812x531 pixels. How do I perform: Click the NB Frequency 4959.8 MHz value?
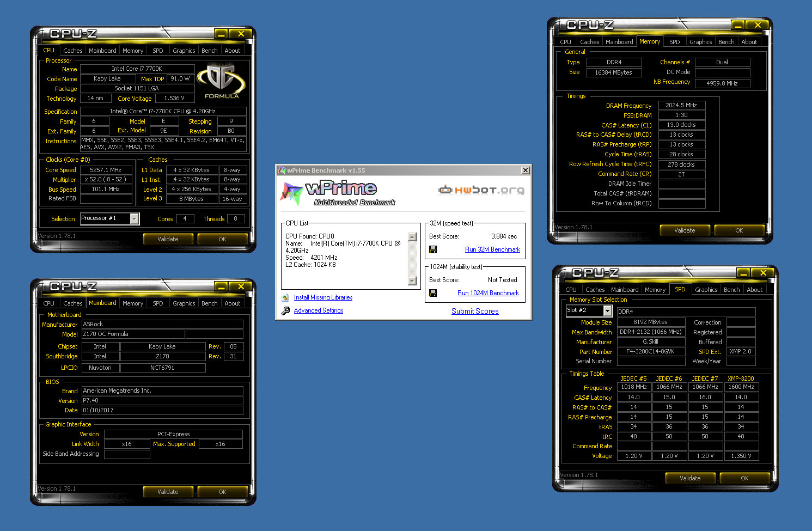point(722,83)
